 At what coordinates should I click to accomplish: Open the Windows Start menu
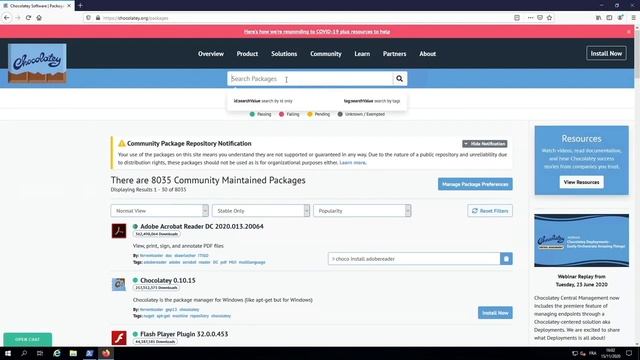coord(8,353)
